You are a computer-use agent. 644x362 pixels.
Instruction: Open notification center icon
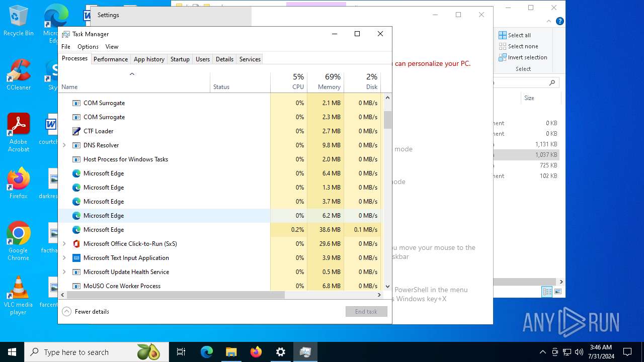tap(627, 352)
